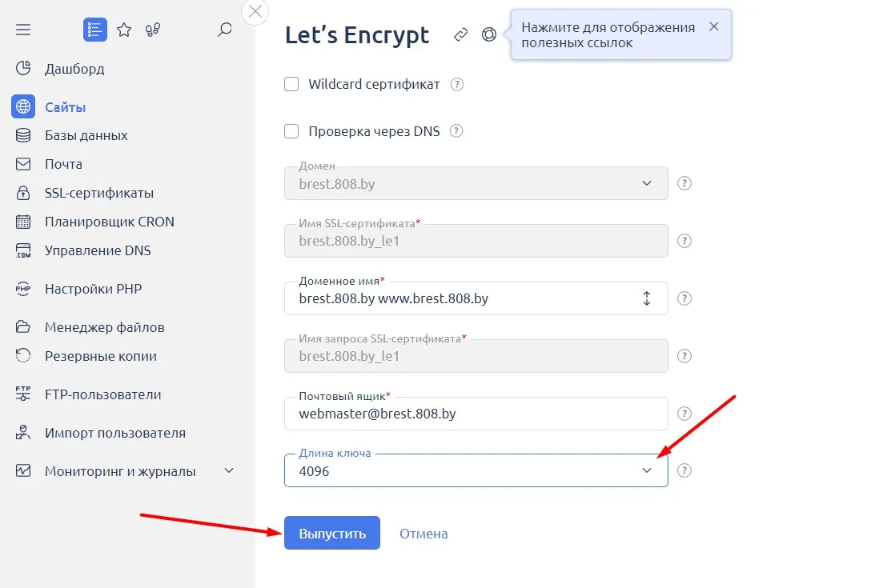
Task: Show help for Wildcard сертификат
Action: [457, 85]
